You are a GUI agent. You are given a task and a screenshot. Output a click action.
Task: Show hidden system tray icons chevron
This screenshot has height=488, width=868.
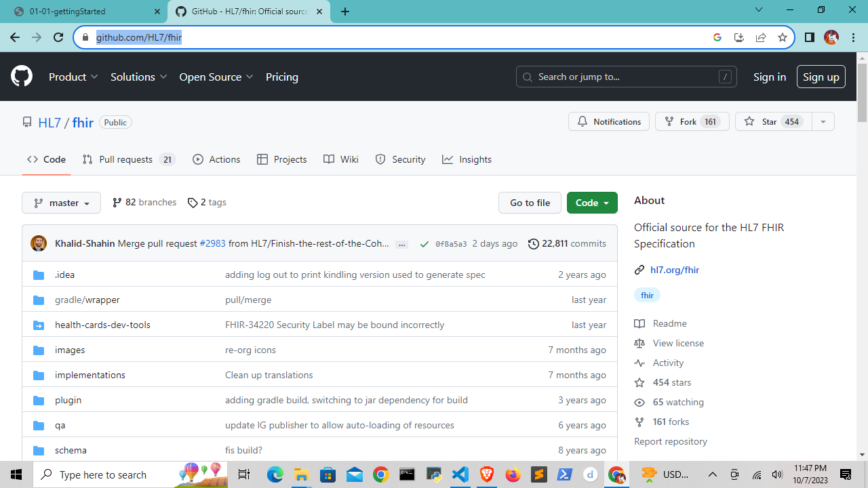[x=713, y=474]
